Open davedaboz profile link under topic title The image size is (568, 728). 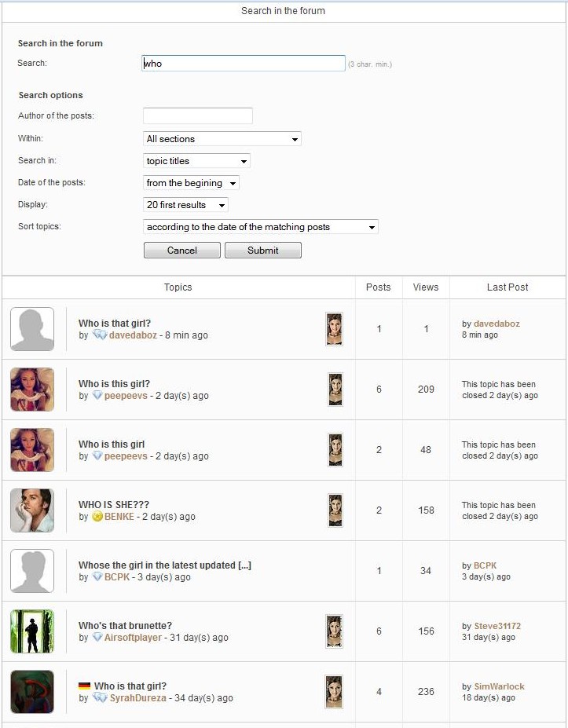133,335
